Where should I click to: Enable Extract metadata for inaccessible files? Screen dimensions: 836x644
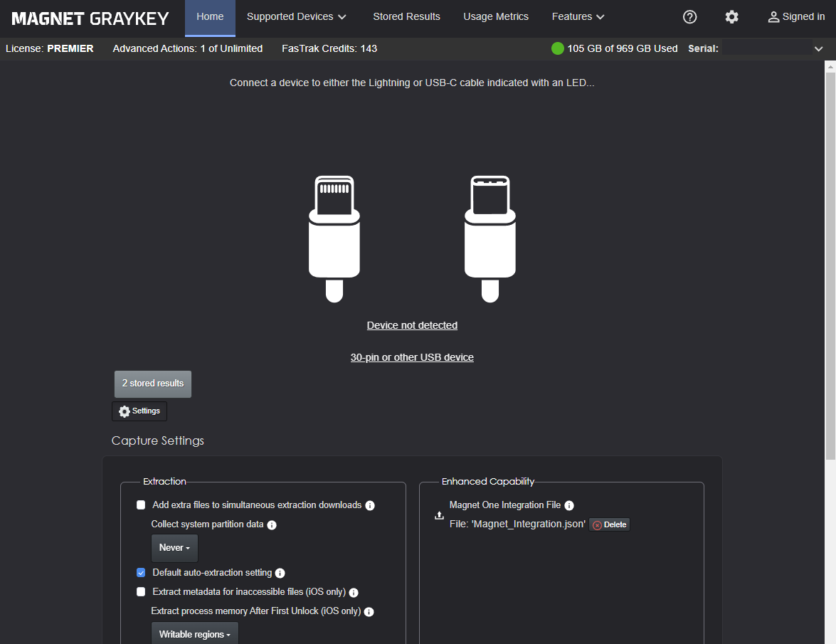point(141,592)
